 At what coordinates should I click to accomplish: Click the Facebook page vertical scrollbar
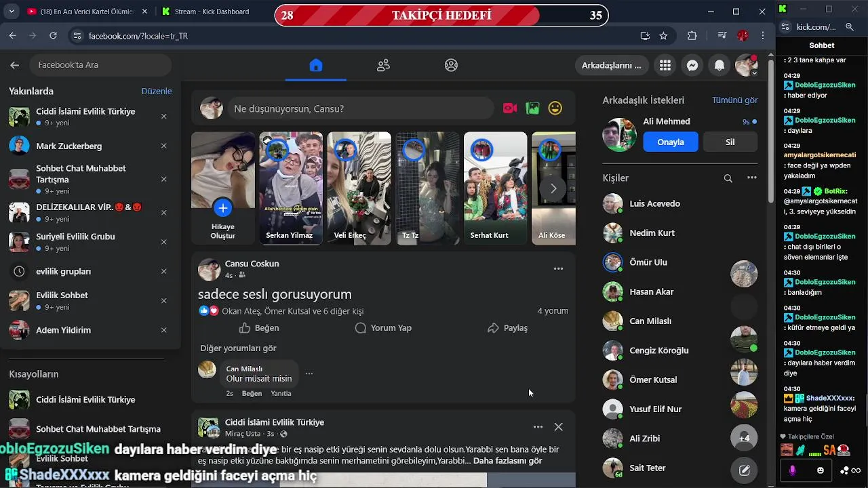click(x=771, y=132)
